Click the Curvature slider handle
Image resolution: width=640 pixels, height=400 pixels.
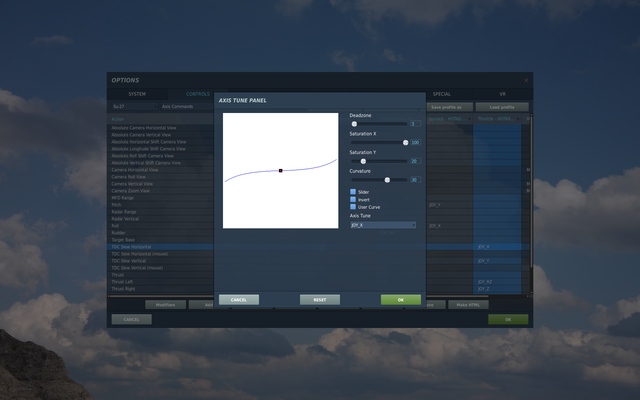tap(387, 180)
